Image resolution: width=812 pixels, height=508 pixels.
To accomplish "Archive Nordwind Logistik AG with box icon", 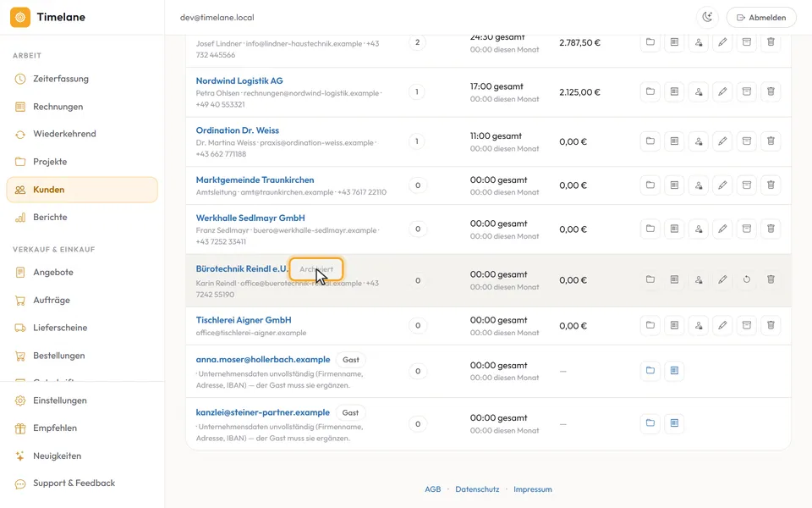I will [747, 91].
